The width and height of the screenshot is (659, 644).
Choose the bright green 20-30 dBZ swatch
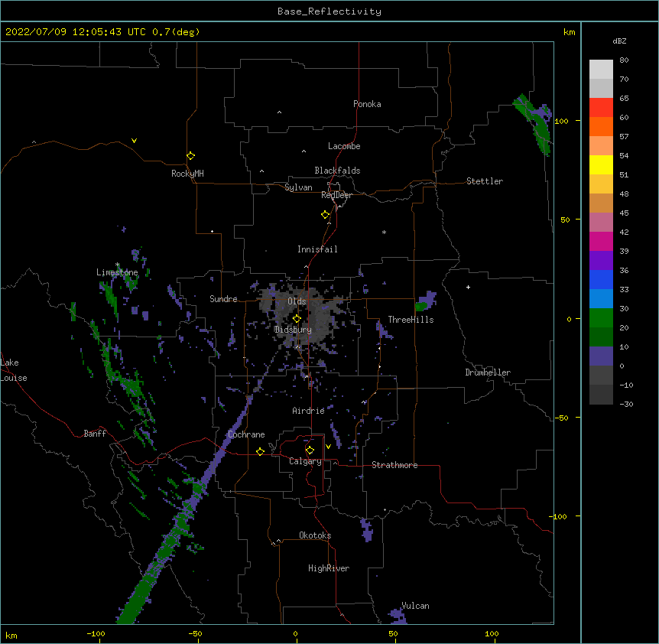[x=601, y=318]
